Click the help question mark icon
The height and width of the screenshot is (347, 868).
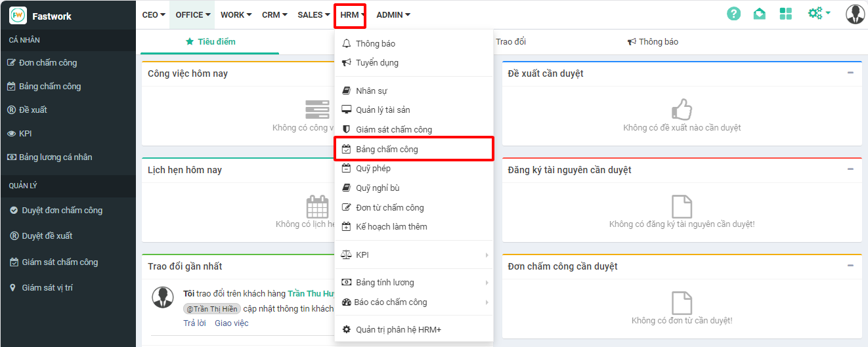733,14
